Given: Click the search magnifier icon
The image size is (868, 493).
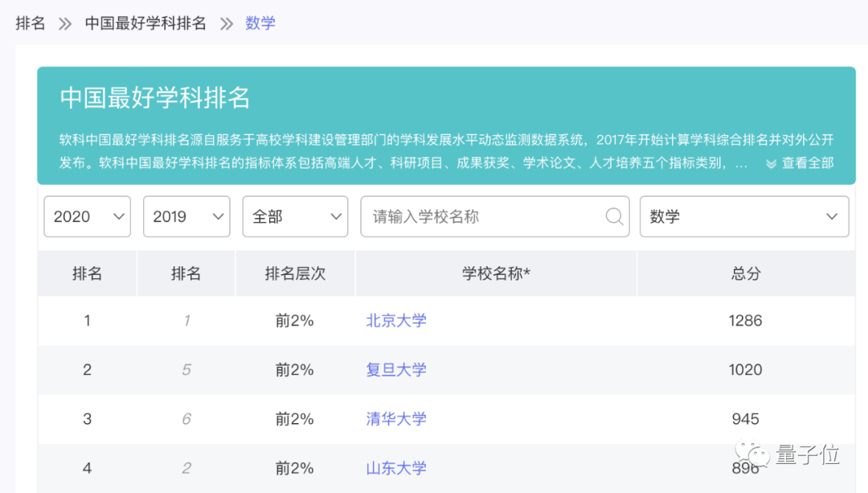Looking at the screenshot, I should tap(614, 216).
